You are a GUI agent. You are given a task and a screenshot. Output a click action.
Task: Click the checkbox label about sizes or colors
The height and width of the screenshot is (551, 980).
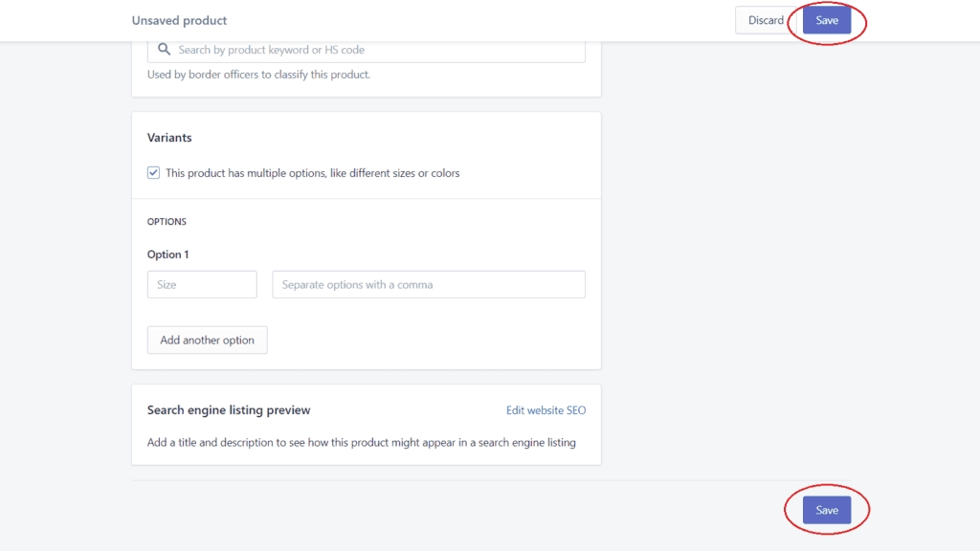(x=313, y=173)
